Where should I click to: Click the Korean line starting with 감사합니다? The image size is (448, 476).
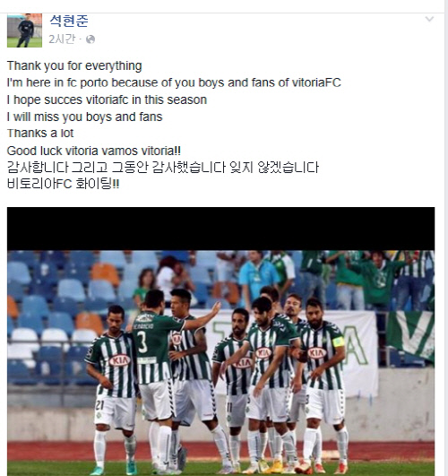click(163, 168)
